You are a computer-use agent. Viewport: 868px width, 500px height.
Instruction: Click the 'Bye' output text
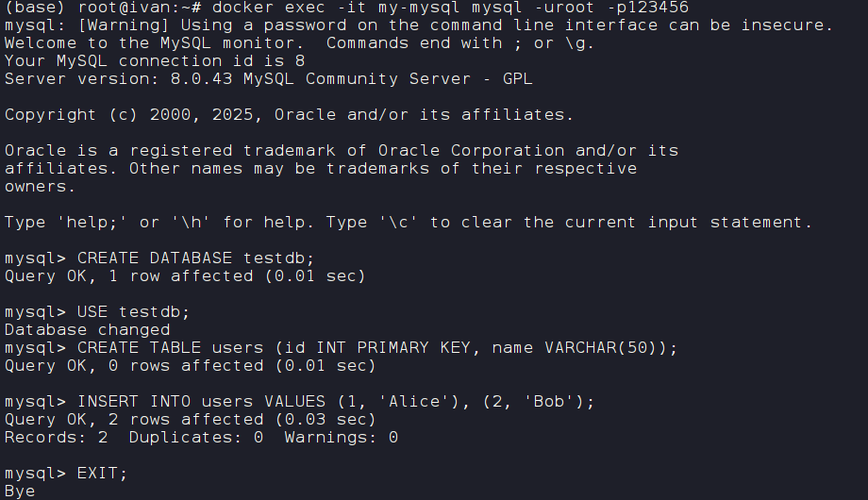(x=20, y=491)
